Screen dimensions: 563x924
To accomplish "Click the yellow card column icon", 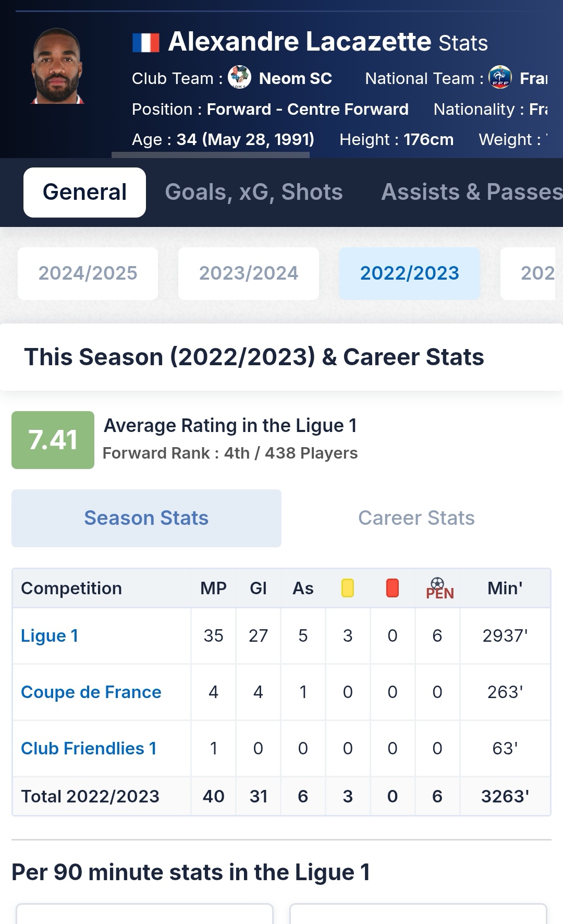I will pyautogui.click(x=348, y=588).
